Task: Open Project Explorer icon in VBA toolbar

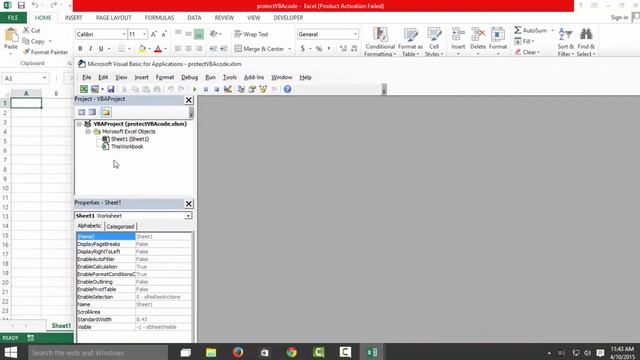Action: (241, 89)
